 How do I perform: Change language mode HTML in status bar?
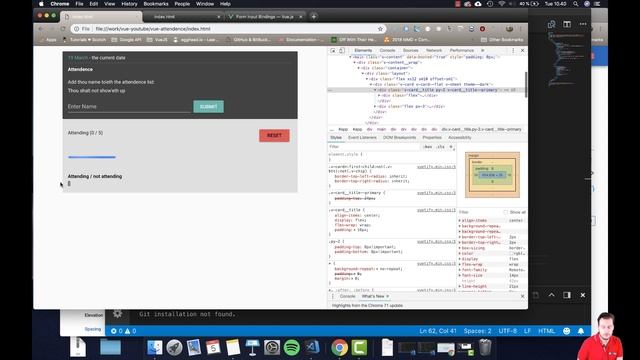click(x=546, y=331)
